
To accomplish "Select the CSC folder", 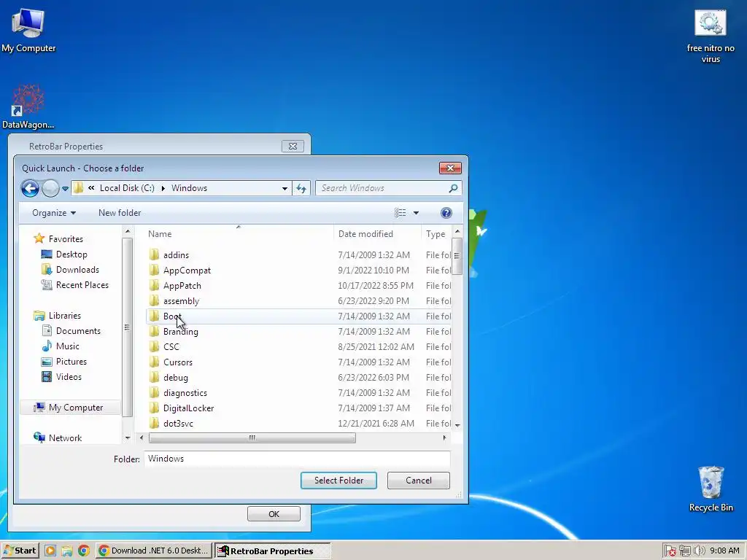I will [171, 346].
